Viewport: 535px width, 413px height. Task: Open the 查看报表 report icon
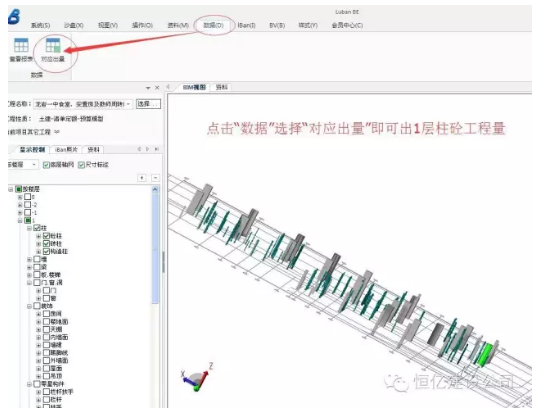pyautogui.click(x=21, y=46)
